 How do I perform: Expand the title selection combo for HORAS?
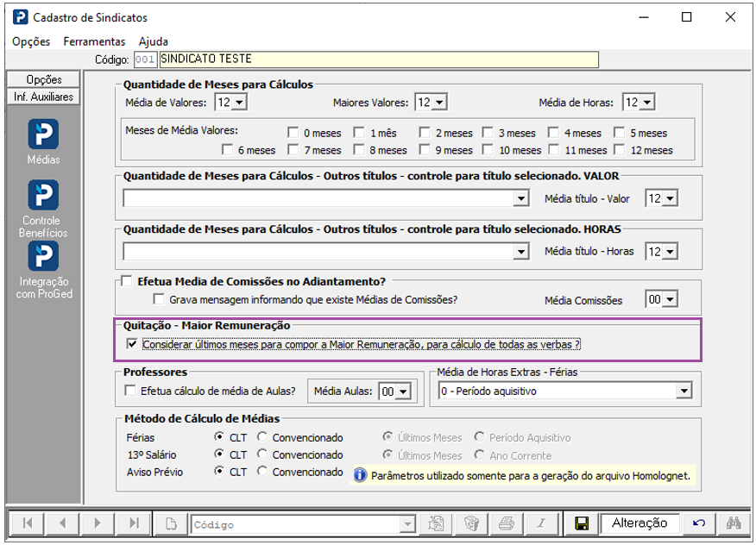click(x=520, y=251)
